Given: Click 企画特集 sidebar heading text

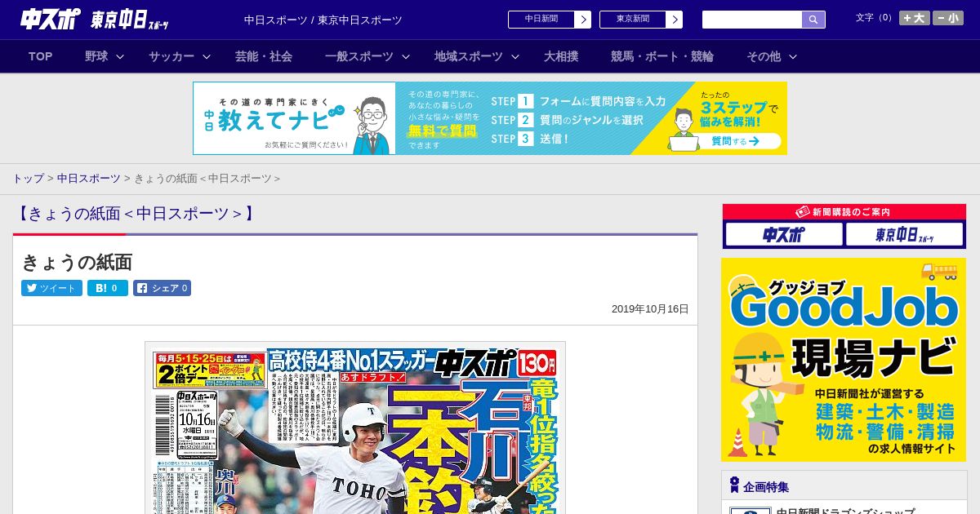Looking at the screenshot, I should 766,486.
